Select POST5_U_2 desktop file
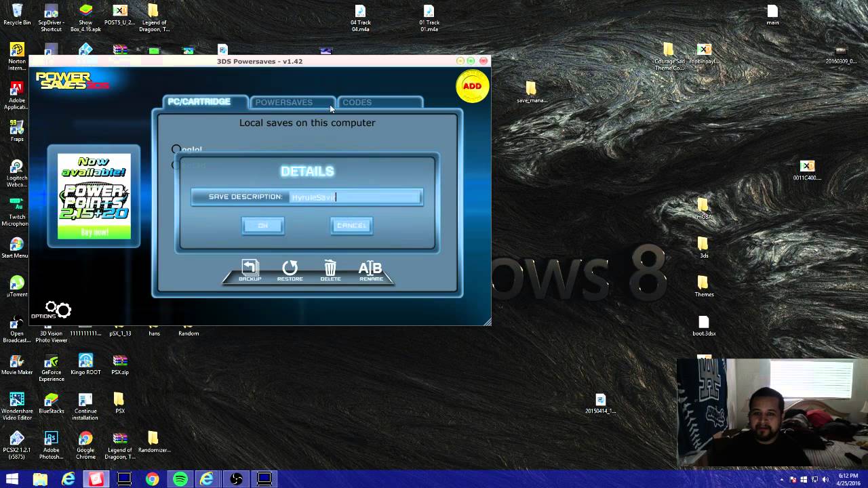 point(119,14)
